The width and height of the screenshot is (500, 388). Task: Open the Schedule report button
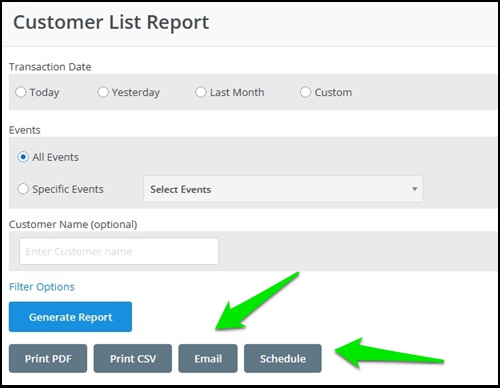click(283, 359)
